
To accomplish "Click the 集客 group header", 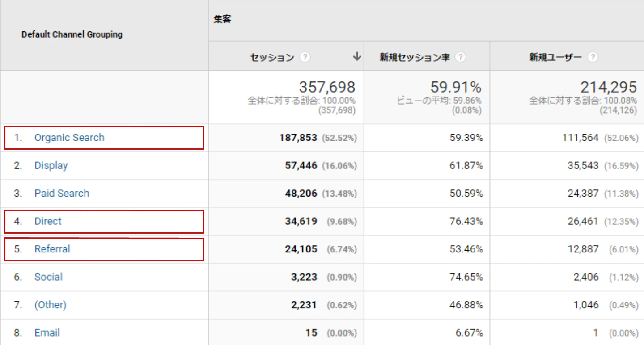I will coord(222,20).
